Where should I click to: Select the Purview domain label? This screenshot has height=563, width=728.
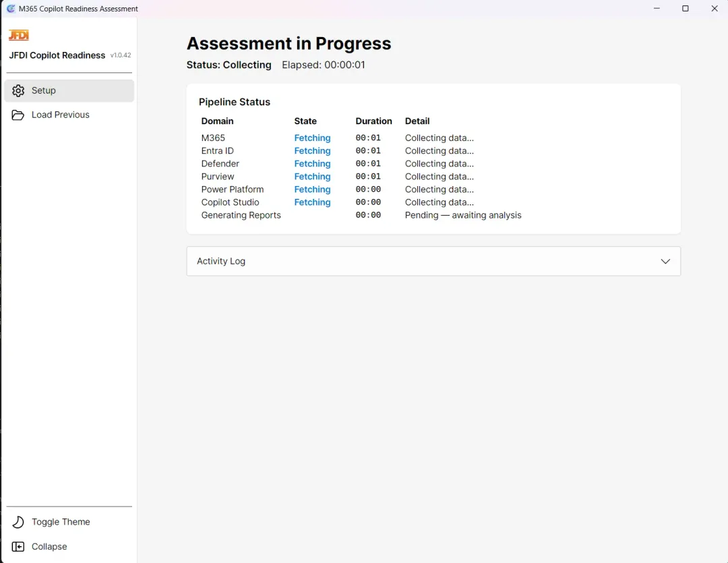pyautogui.click(x=218, y=177)
